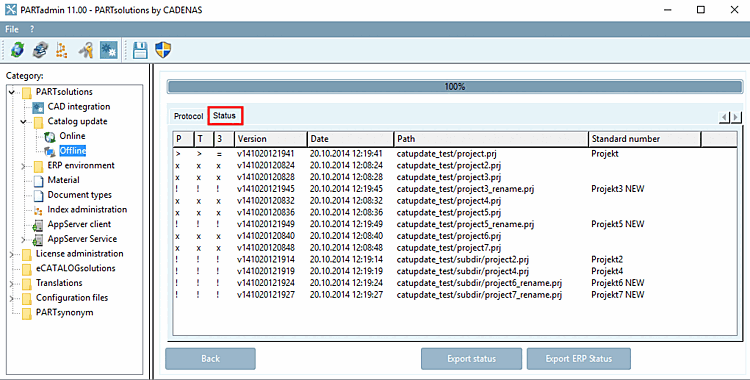This screenshot has height=380, width=750.
Task: Click the 100% progress bar
Action: coord(454,87)
